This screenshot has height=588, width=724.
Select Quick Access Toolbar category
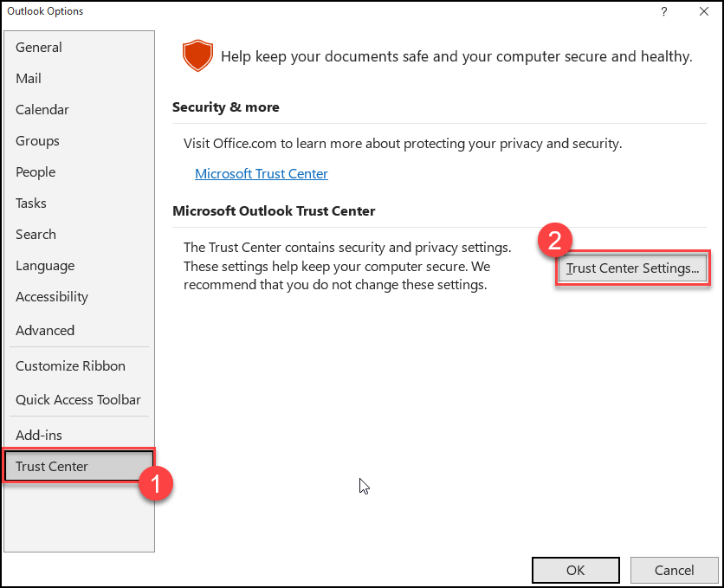coord(78,400)
